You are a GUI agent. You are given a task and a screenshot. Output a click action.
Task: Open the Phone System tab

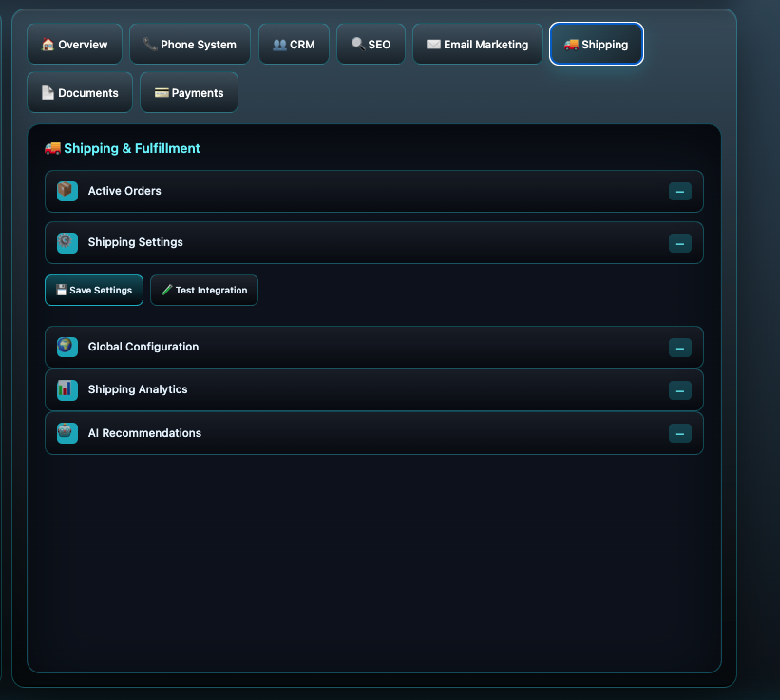190,45
